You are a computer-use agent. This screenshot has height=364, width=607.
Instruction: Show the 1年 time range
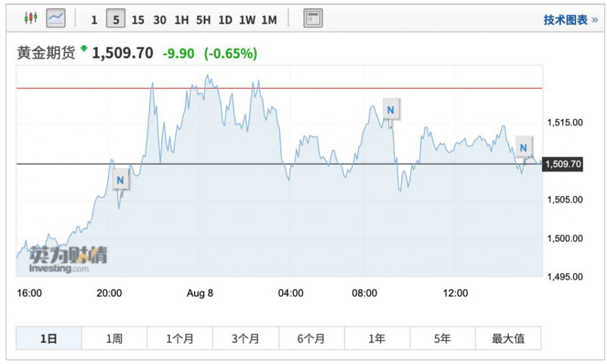[x=376, y=339]
